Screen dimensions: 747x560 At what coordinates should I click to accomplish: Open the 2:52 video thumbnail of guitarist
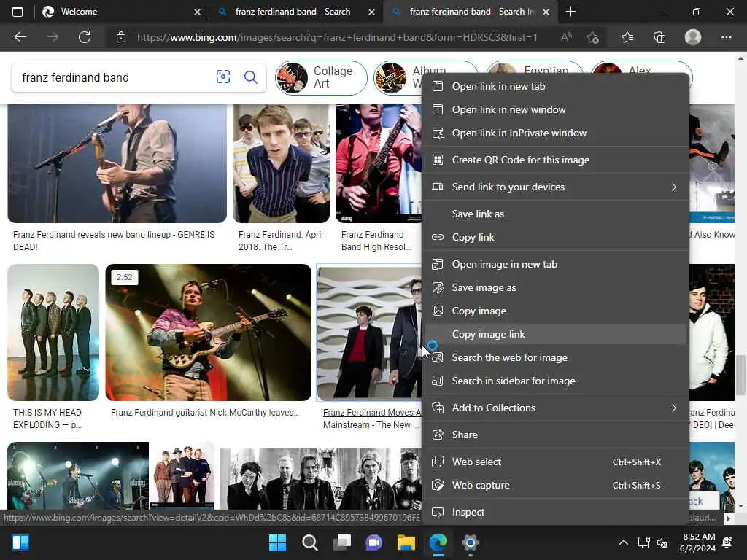pyautogui.click(x=208, y=332)
